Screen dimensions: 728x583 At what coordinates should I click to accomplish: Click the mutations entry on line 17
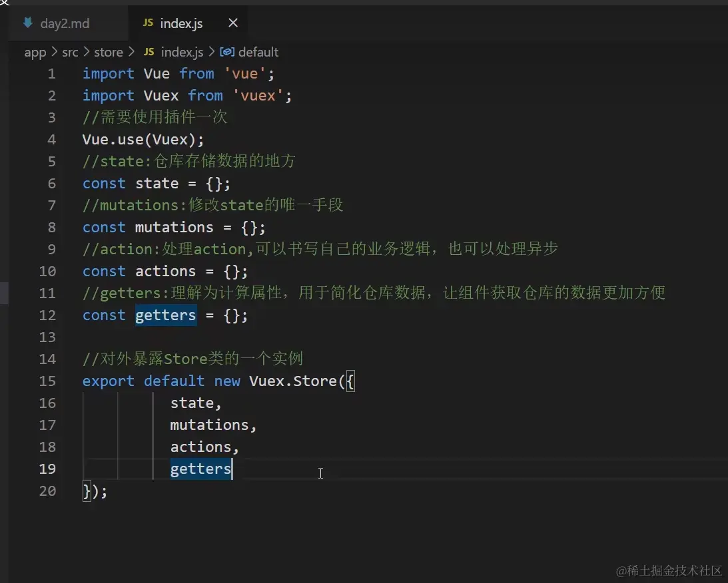tap(209, 425)
